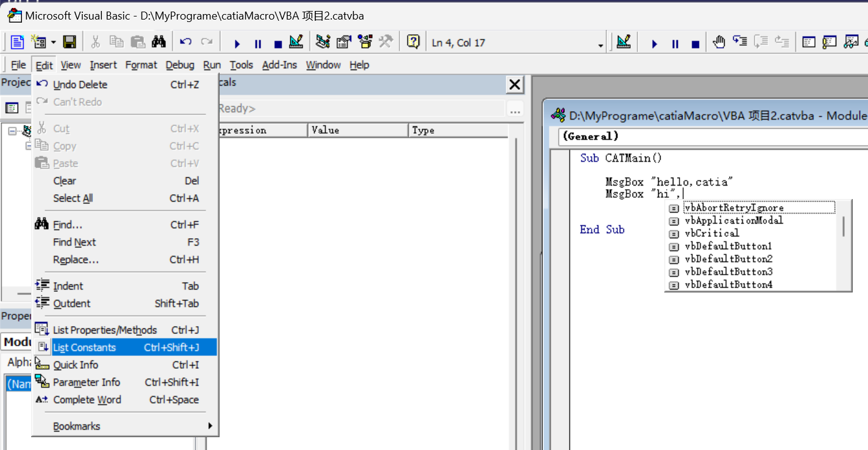The height and width of the screenshot is (450, 868).
Task: Click the greyed Redo arrow toolbar icon
Action: tap(207, 42)
